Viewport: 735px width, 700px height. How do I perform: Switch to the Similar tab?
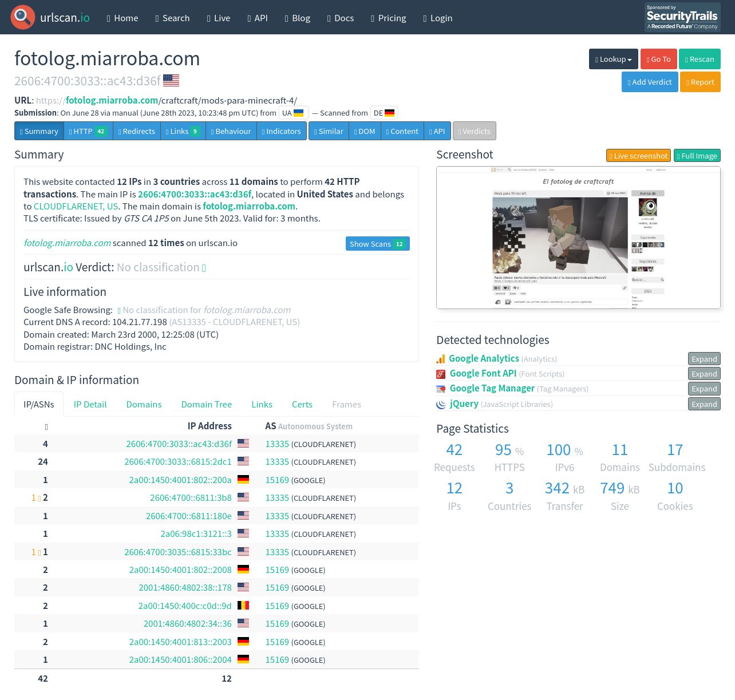329,131
